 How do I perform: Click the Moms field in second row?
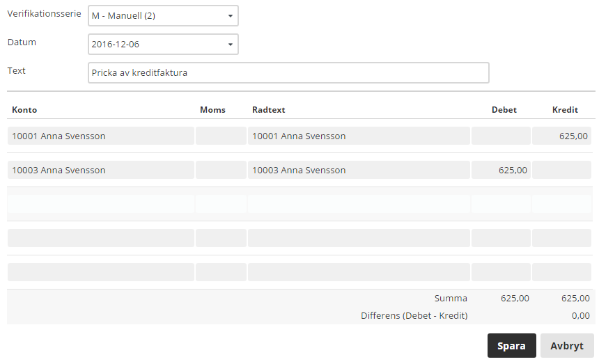(x=221, y=170)
